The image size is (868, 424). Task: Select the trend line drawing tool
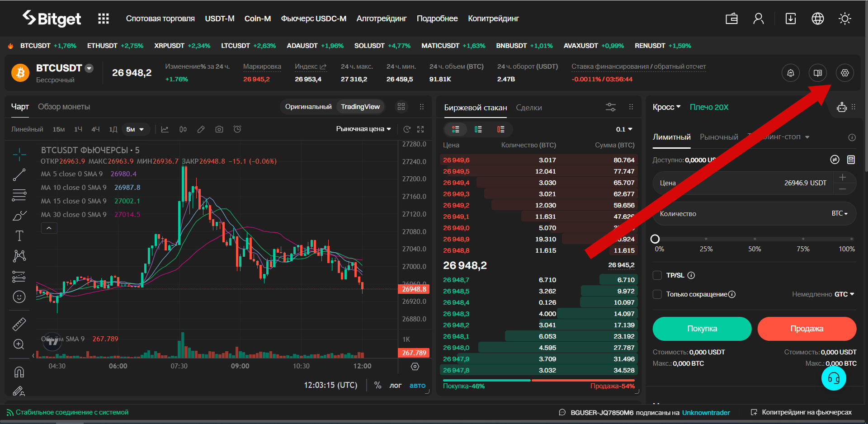pos(19,174)
